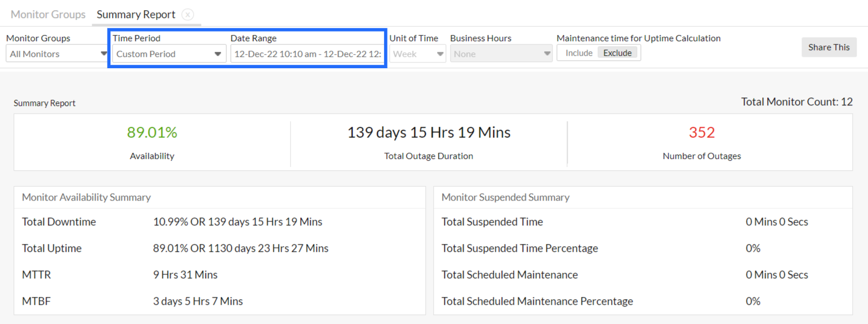Viewport: 868px width, 324px height.
Task: Expand the Time Period Custom Period dropdown
Action: (x=168, y=54)
